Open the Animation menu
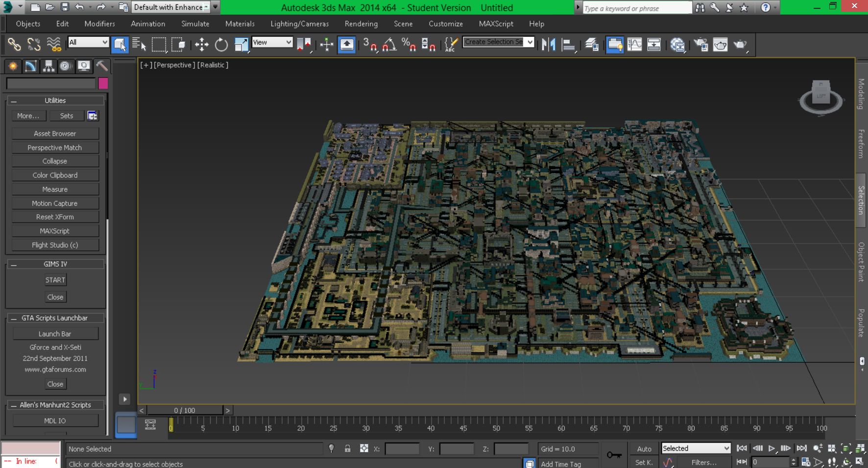The width and height of the screenshot is (868, 468). click(x=148, y=24)
